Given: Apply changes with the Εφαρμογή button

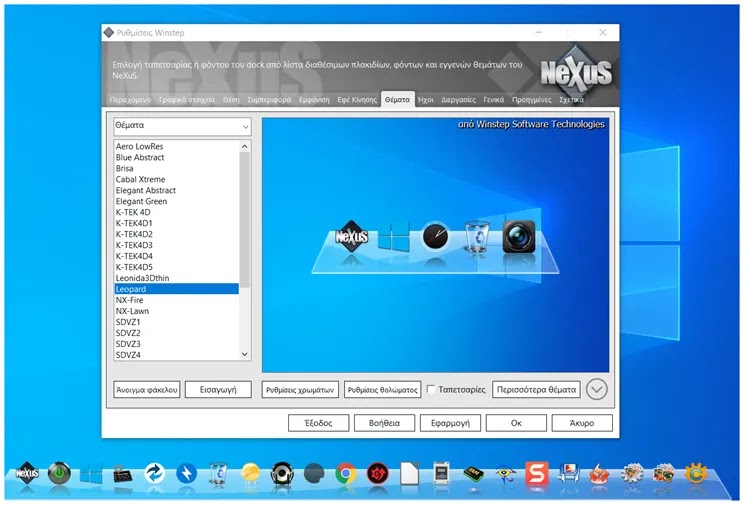Looking at the screenshot, I should coord(450,423).
